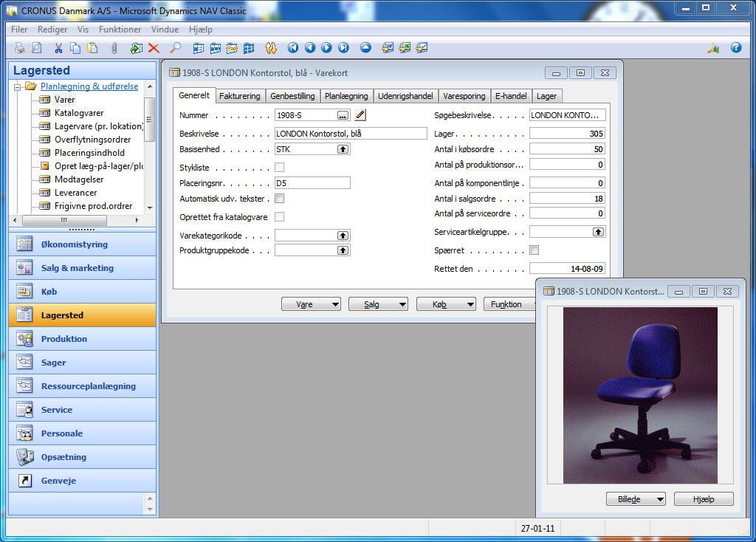Open the Produktgruppekode lookup arrow
Image resolution: width=756 pixels, height=542 pixels.
coord(343,250)
